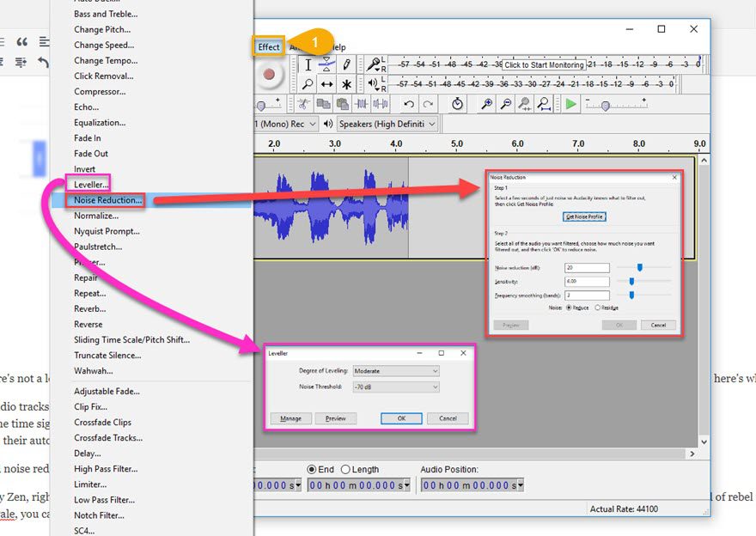Select the Time Shift tool
The height and width of the screenshot is (536, 756).
point(326,84)
